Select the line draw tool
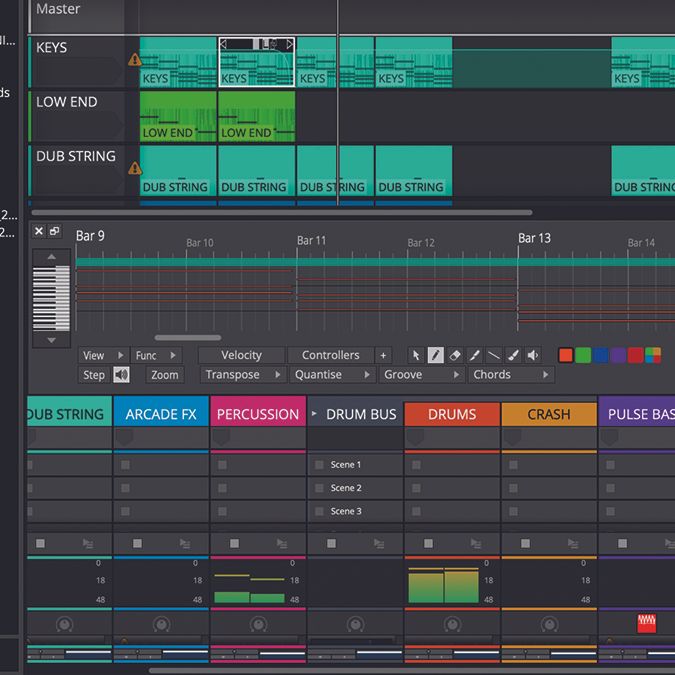Screen dimensions: 675x675 (x=494, y=356)
